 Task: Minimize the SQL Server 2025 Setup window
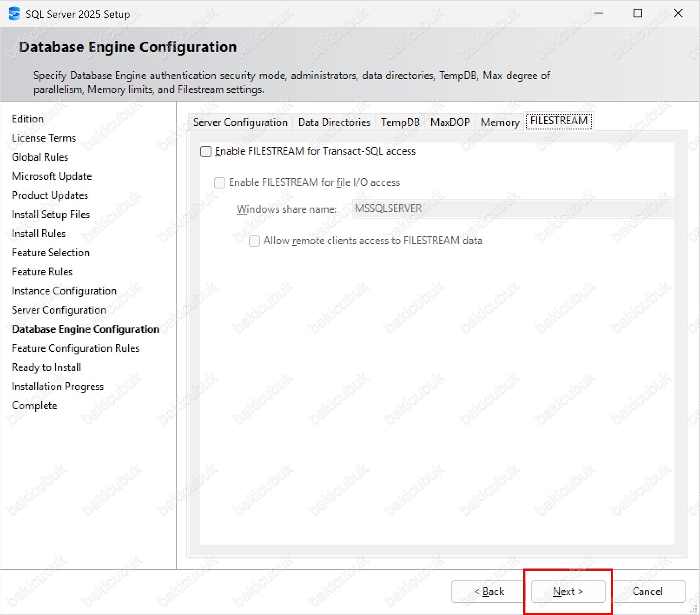click(598, 13)
